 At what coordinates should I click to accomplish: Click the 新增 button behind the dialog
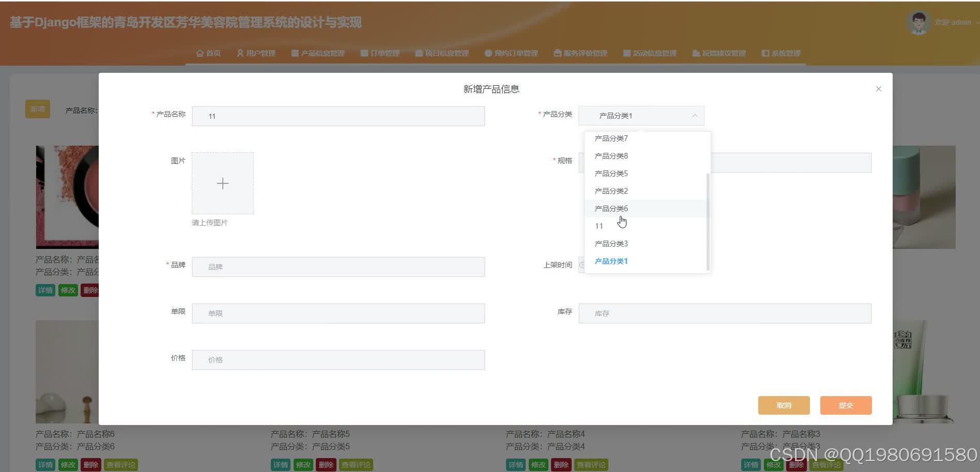[x=38, y=109]
